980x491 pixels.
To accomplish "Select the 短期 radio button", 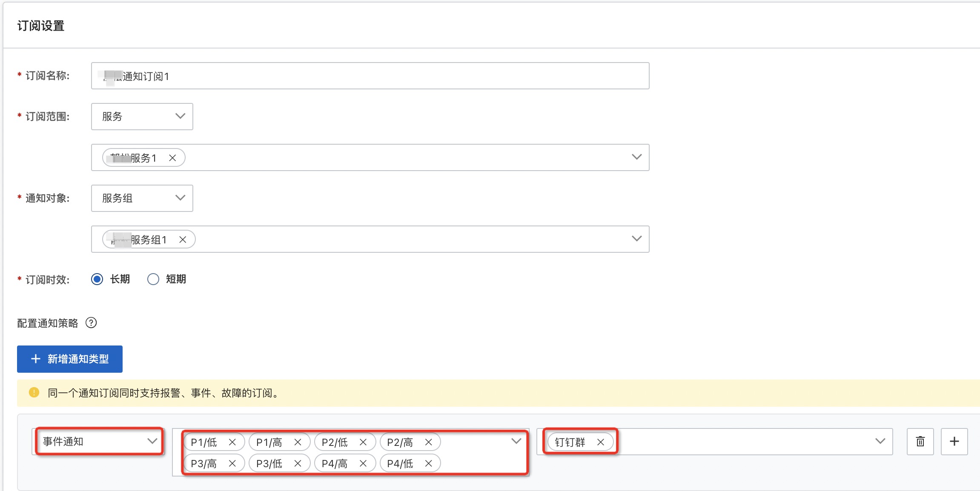I will click(x=153, y=279).
